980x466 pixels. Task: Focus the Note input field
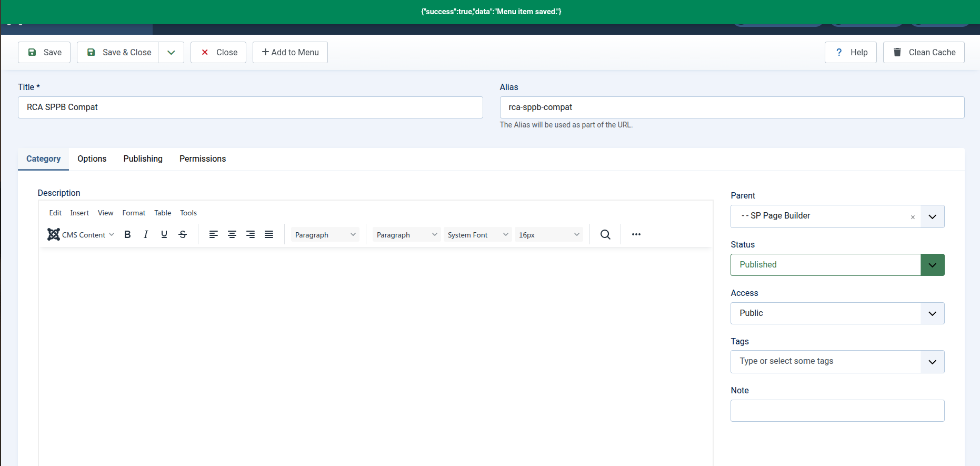tap(837, 411)
